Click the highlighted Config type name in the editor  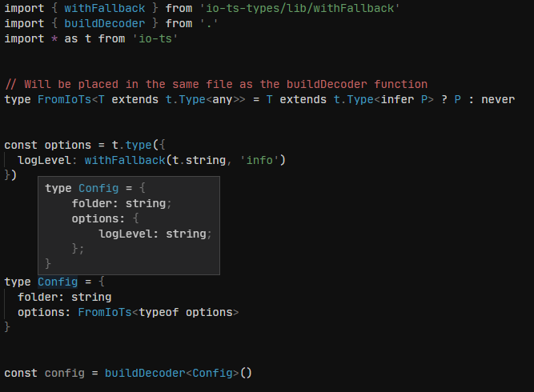pyautogui.click(x=58, y=282)
